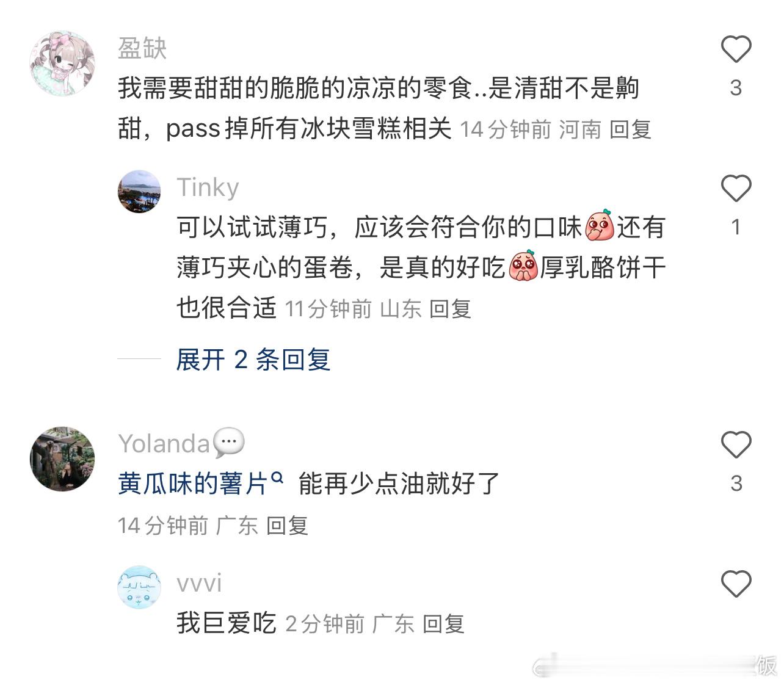Like 盈缺's comment with the heart icon
The image size is (784, 685).
(736, 49)
